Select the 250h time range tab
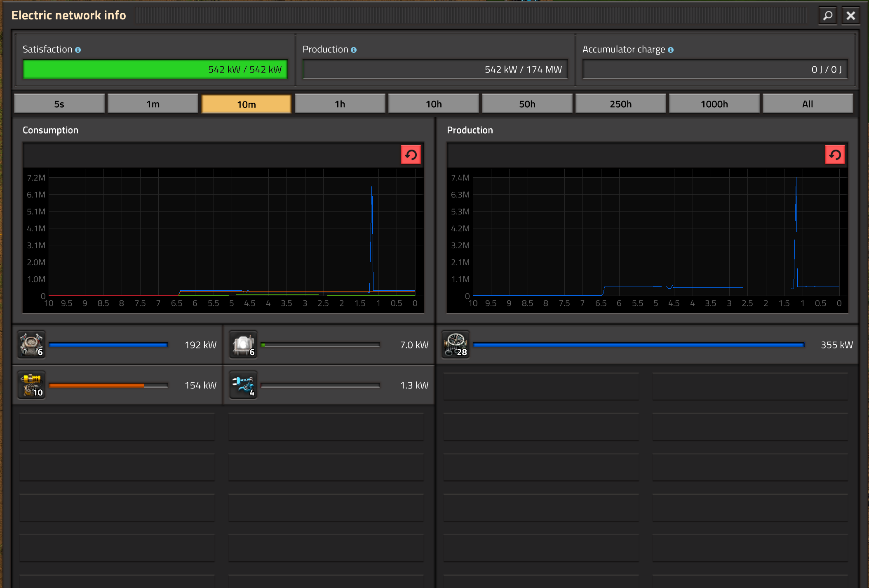Viewport: 869px width, 588px height. point(621,104)
